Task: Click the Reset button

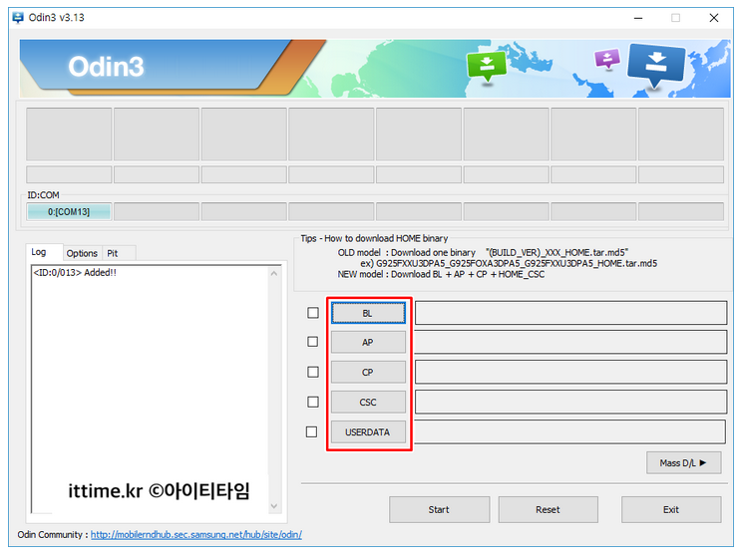Action: point(549,510)
